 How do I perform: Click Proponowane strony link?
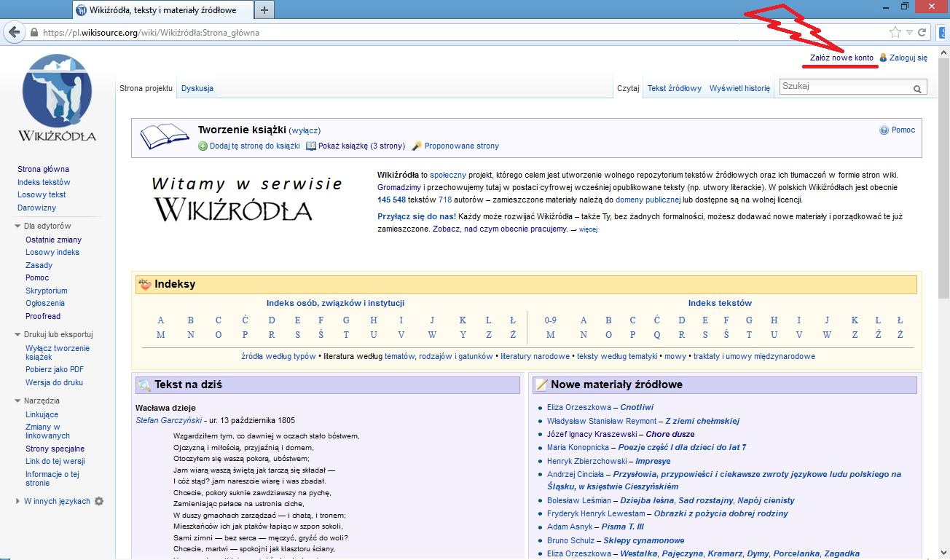coord(462,146)
